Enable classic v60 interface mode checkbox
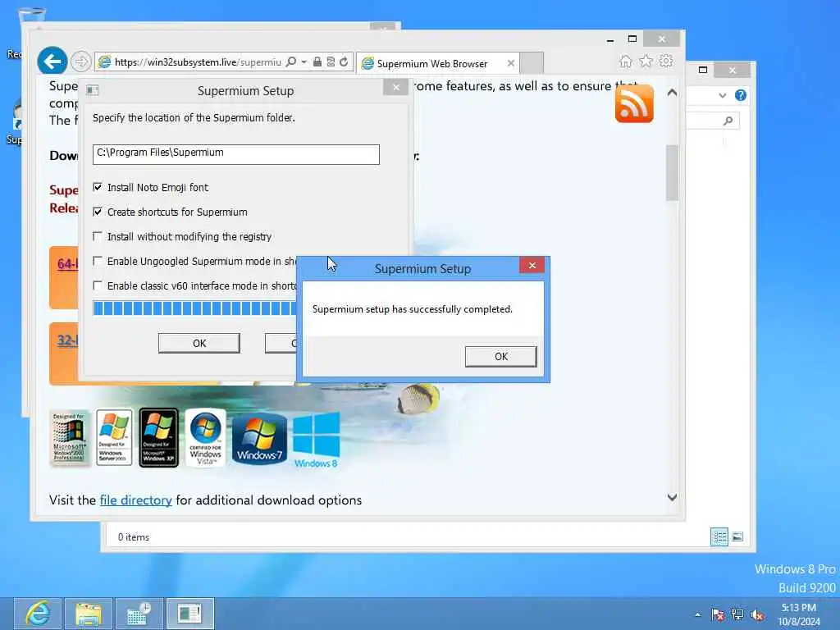 (98, 285)
